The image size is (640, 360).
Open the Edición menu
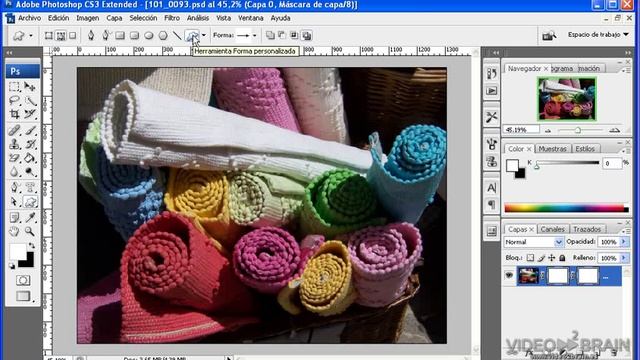tap(58, 18)
